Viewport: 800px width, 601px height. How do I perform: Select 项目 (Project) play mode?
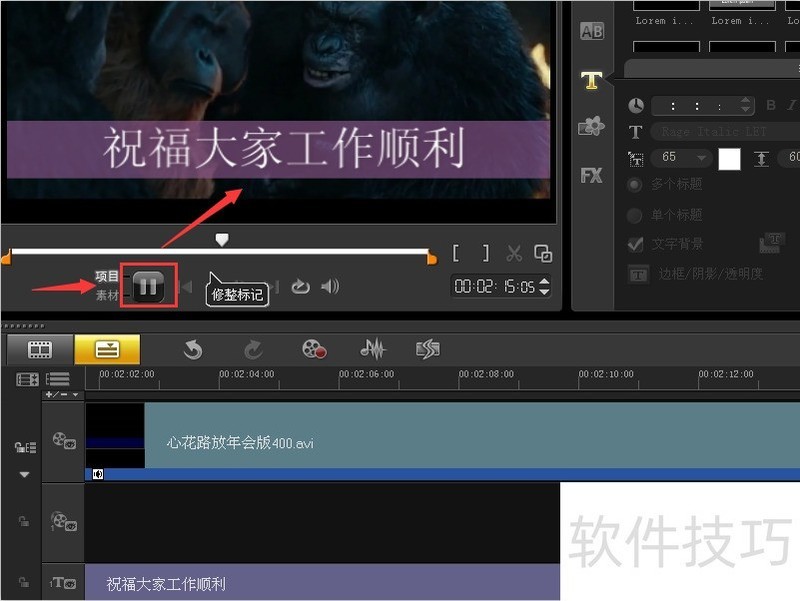click(107, 277)
